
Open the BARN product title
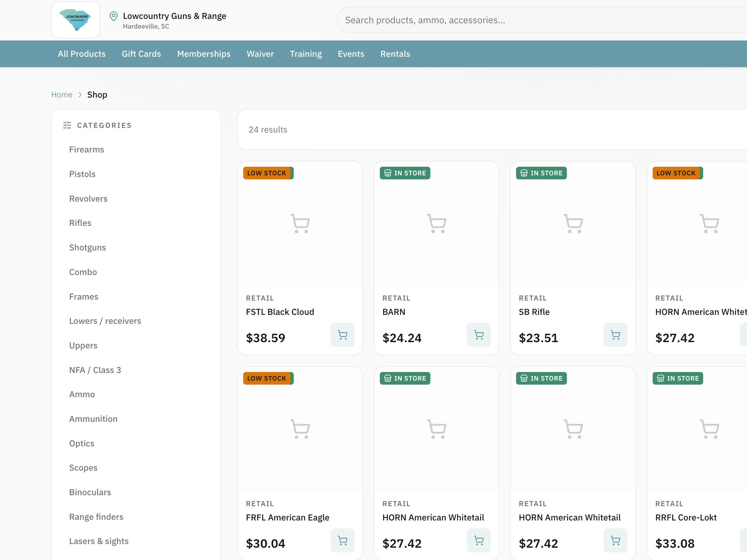[x=394, y=312]
